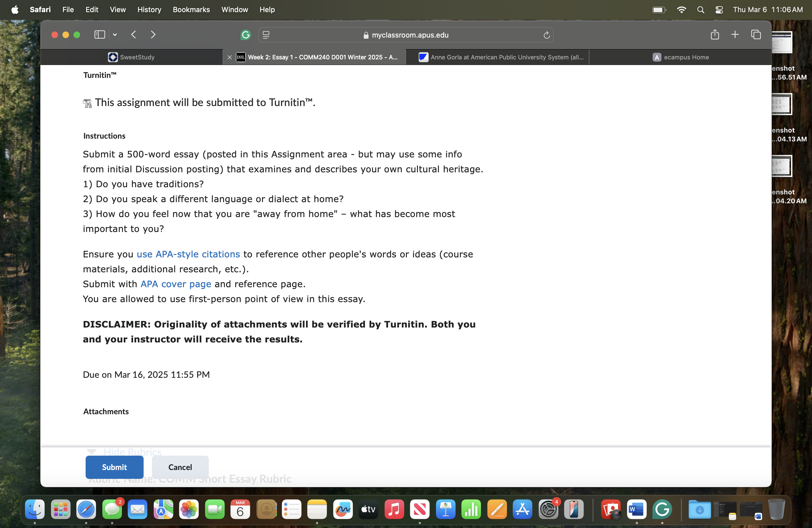Click the myclassroom.apus.edu address field
The image size is (812, 528).
point(406,35)
